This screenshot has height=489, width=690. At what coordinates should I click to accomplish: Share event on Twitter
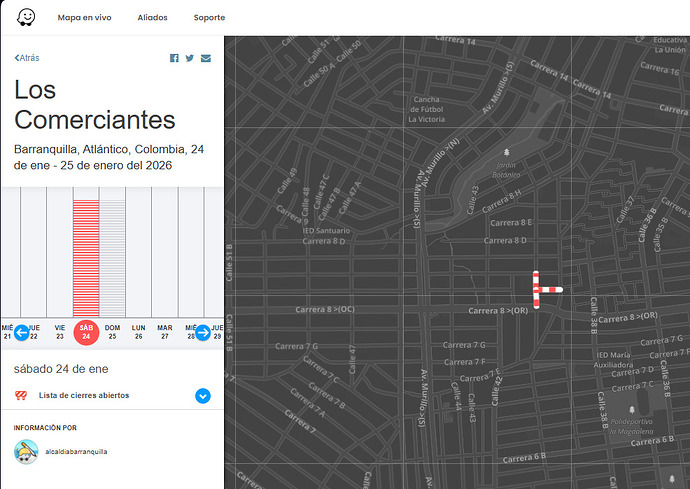click(x=190, y=59)
